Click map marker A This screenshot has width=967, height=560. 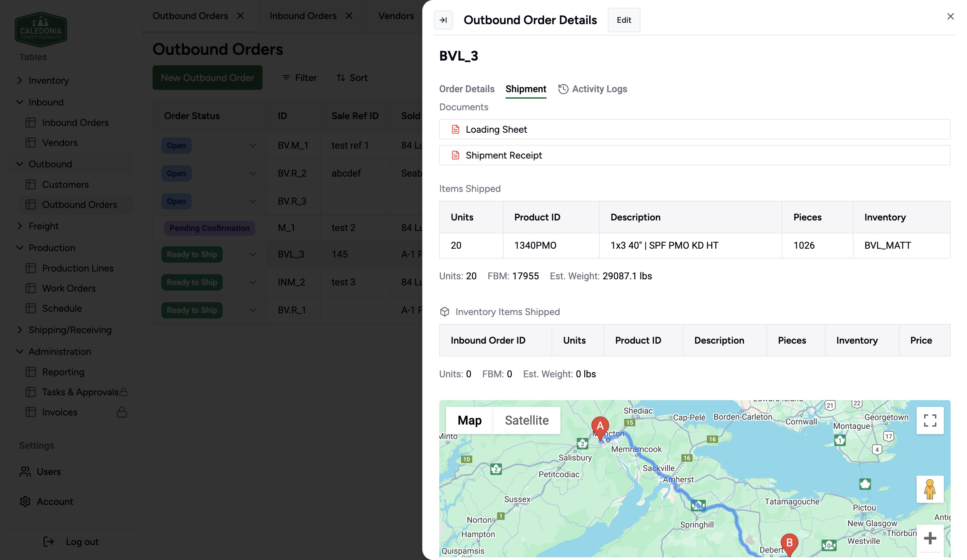click(x=600, y=428)
